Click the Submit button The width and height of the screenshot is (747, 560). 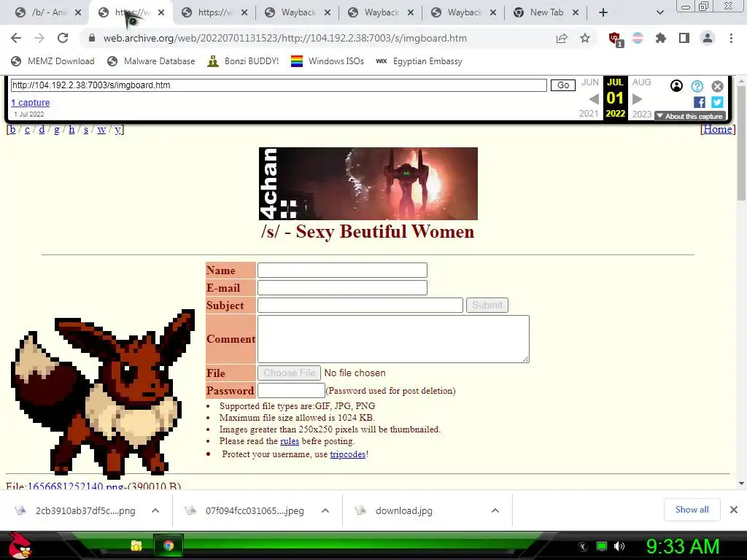click(x=487, y=305)
